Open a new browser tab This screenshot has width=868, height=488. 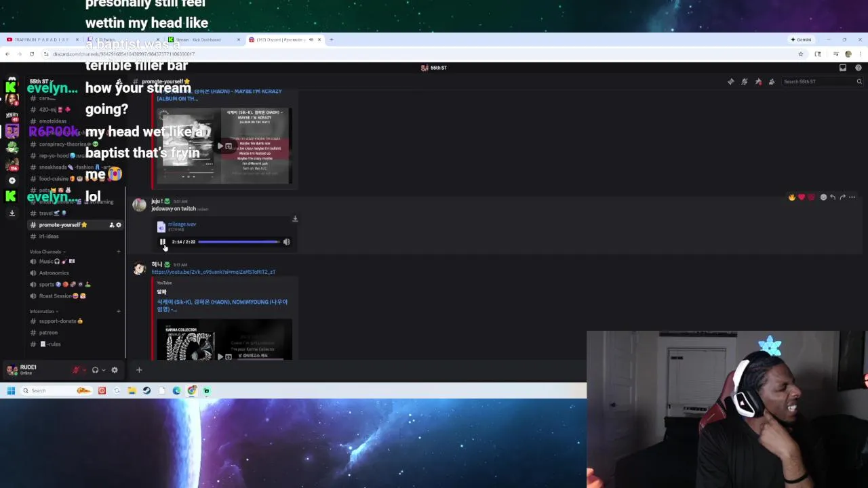coord(331,39)
